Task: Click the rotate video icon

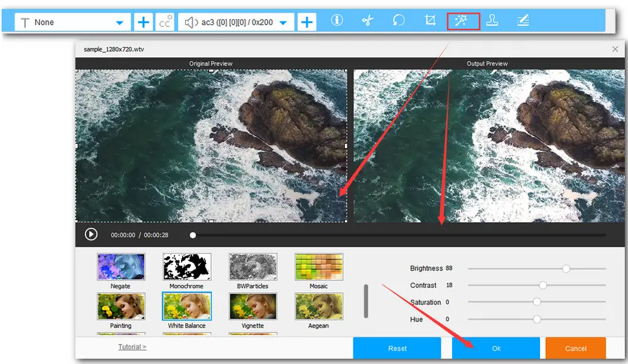Action: point(399,21)
